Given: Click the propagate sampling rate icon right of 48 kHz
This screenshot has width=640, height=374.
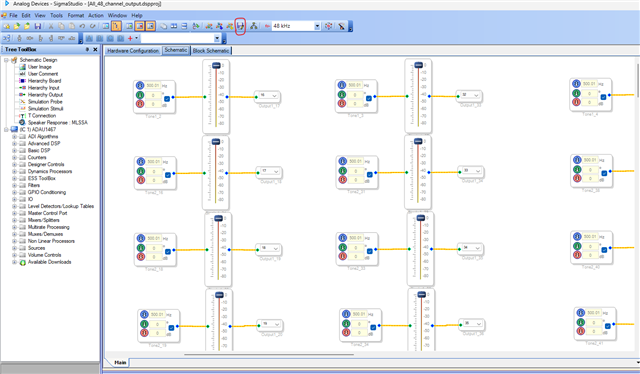Looking at the screenshot, I should click(329, 26).
